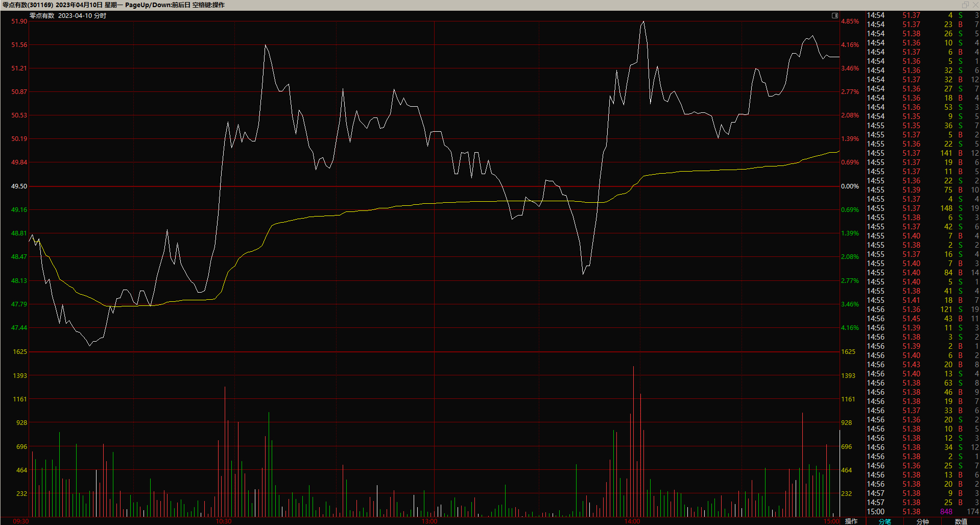
Task: Click the restore window icon in title bar
Action: (x=965, y=5)
